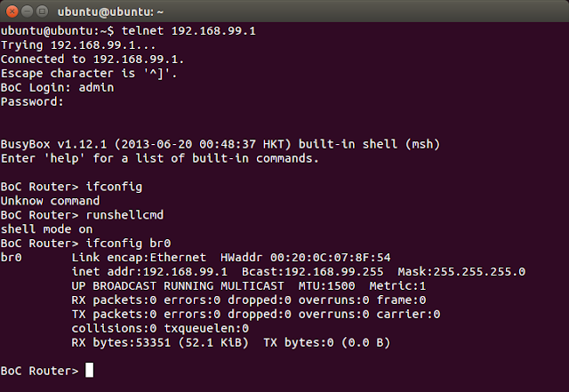Click the 'Unknow command' output line

tap(50, 201)
